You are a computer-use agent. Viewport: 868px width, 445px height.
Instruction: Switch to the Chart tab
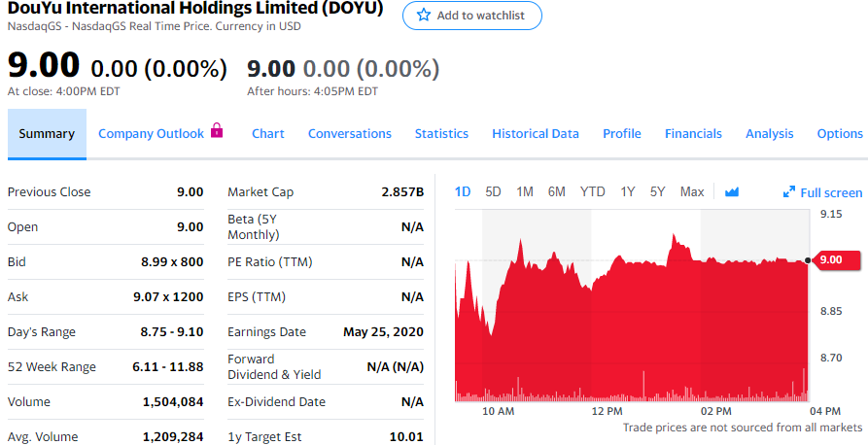click(x=268, y=134)
